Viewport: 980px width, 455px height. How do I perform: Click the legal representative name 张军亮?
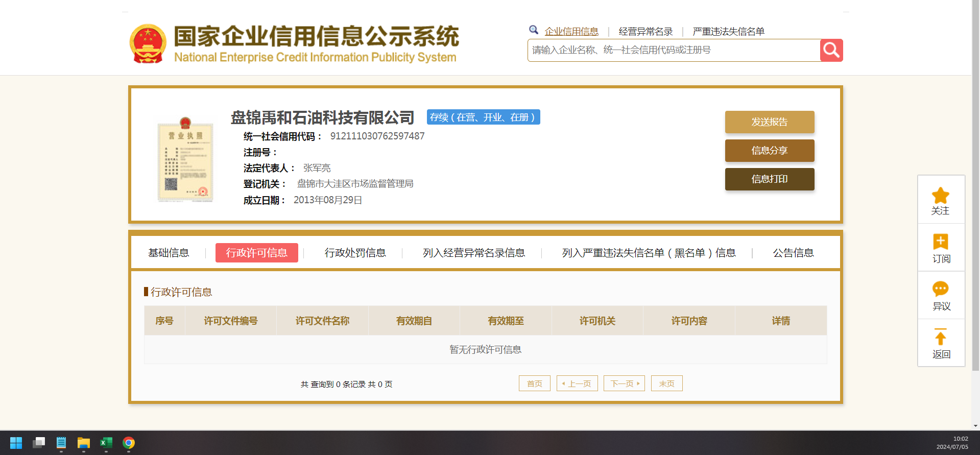coord(317,168)
